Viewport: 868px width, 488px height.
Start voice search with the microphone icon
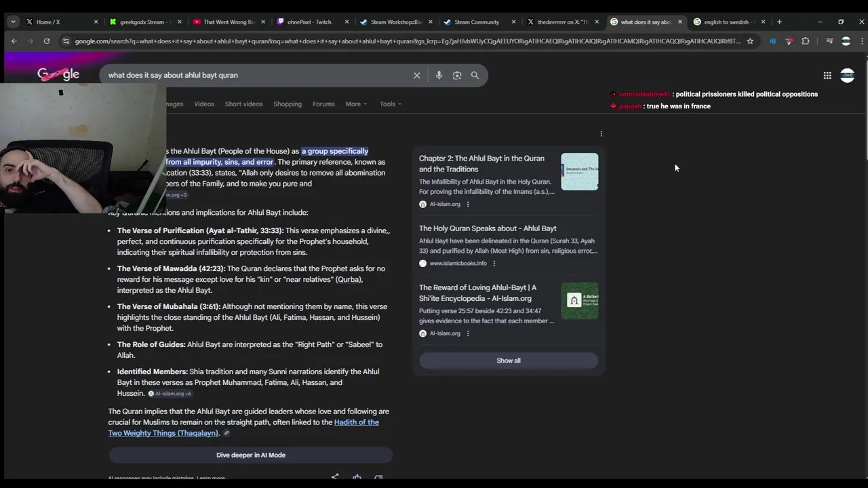tap(439, 75)
